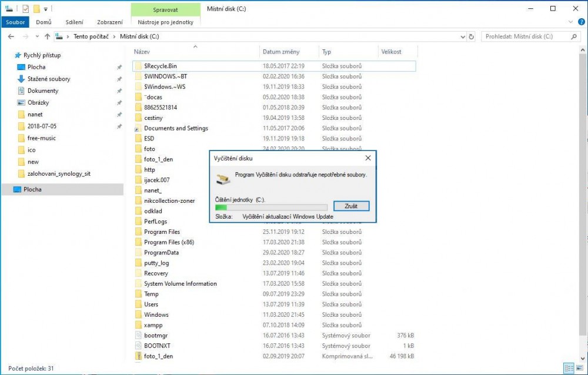This screenshot has height=375, width=588.
Task: Open Explorer help question mark icon
Action: click(581, 22)
